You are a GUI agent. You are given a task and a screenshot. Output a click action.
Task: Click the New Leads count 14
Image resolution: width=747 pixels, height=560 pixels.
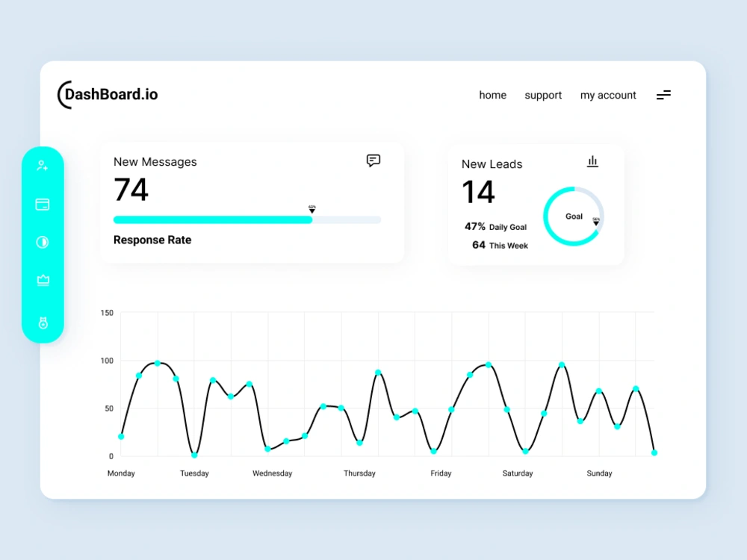478,192
